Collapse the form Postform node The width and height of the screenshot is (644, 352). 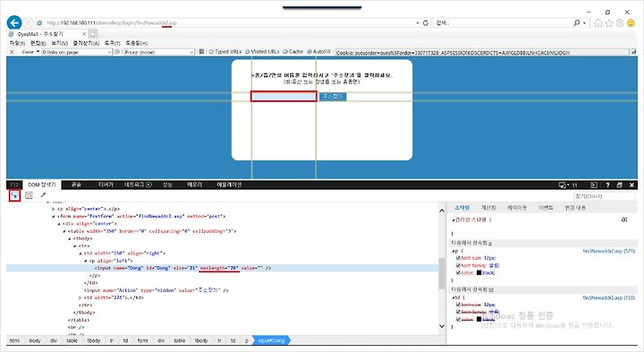tap(53, 216)
